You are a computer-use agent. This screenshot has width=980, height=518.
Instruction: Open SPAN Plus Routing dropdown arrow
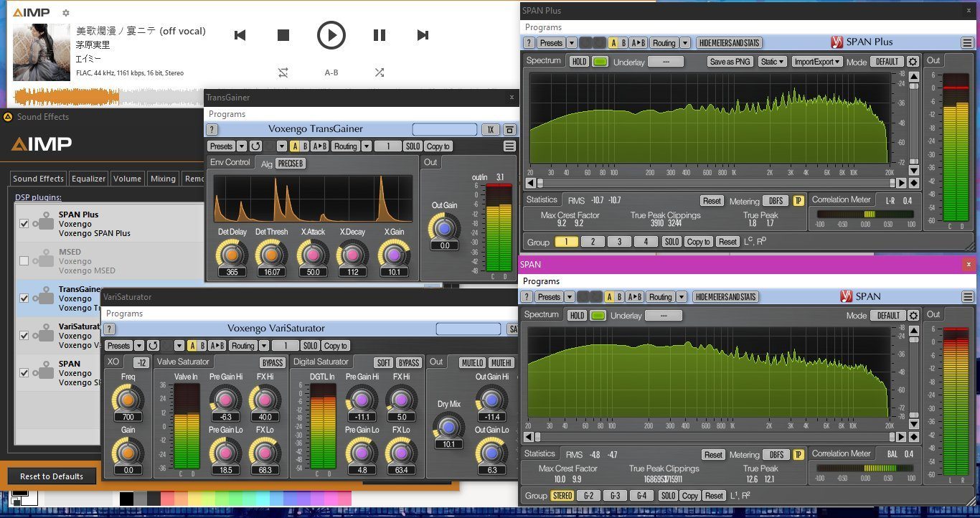pyautogui.click(x=685, y=43)
